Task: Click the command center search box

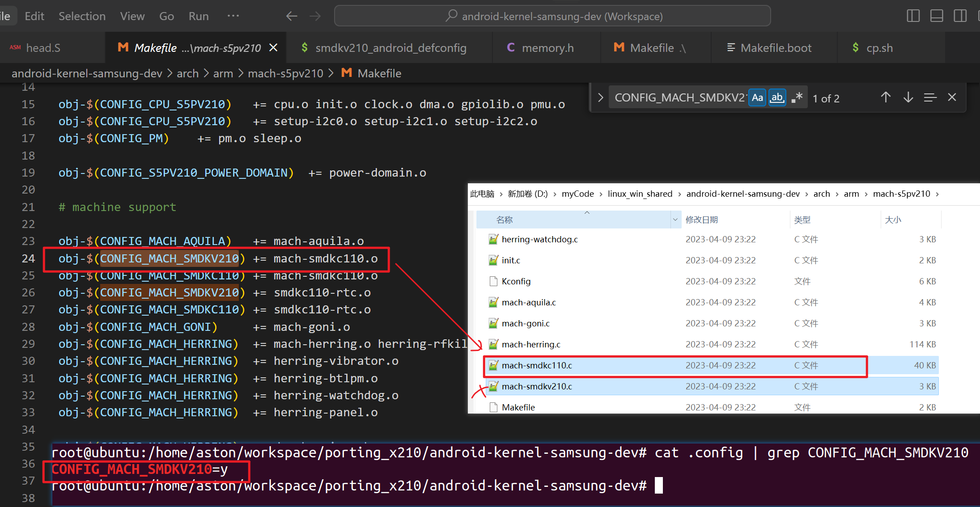Action: click(552, 16)
